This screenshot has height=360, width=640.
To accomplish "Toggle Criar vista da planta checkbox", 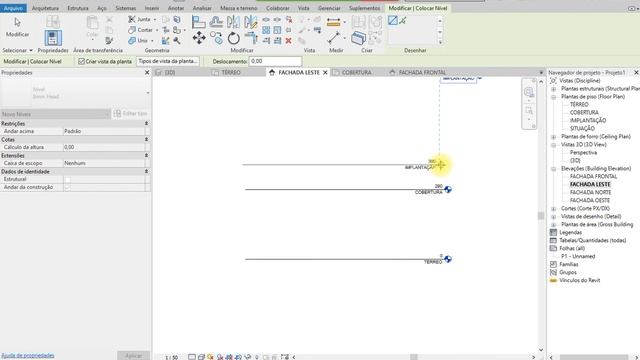I will pos(82,61).
